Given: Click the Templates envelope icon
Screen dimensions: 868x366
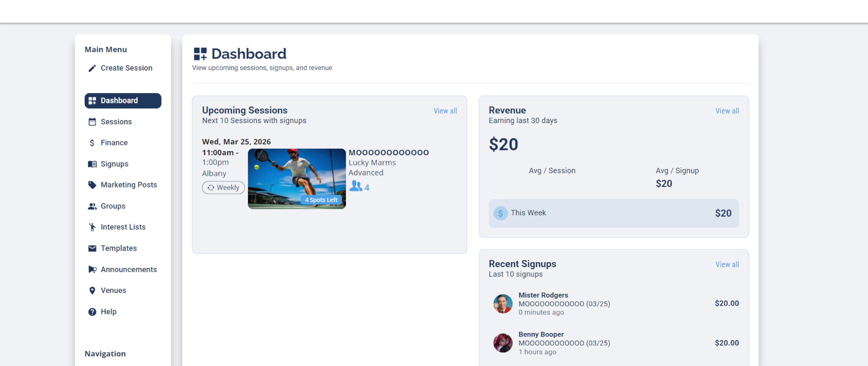Looking at the screenshot, I should click(92, 248).
